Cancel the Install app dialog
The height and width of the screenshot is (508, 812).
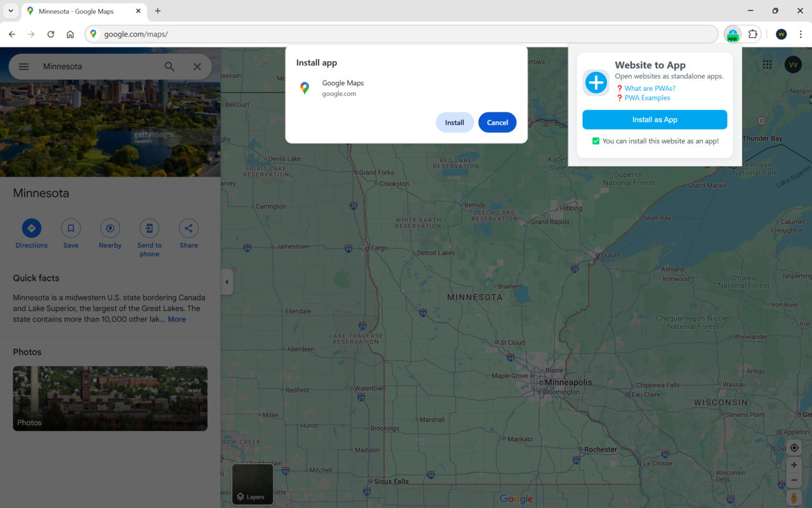[497, 123]
